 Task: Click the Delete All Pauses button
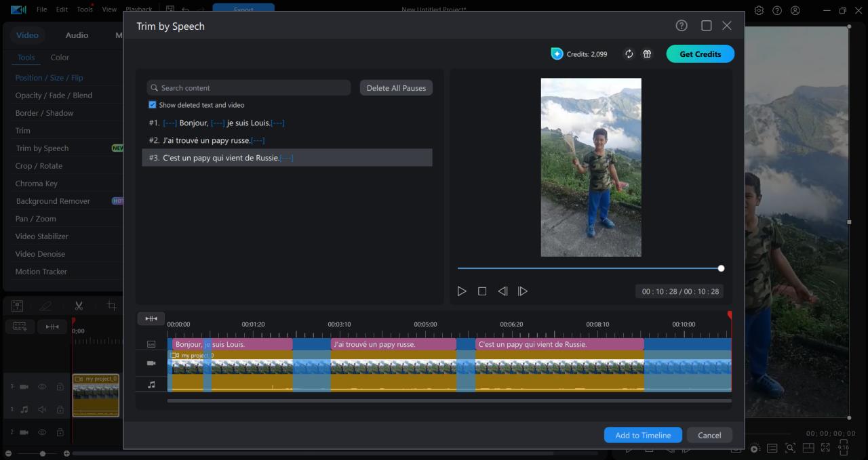tap(396, 88)
